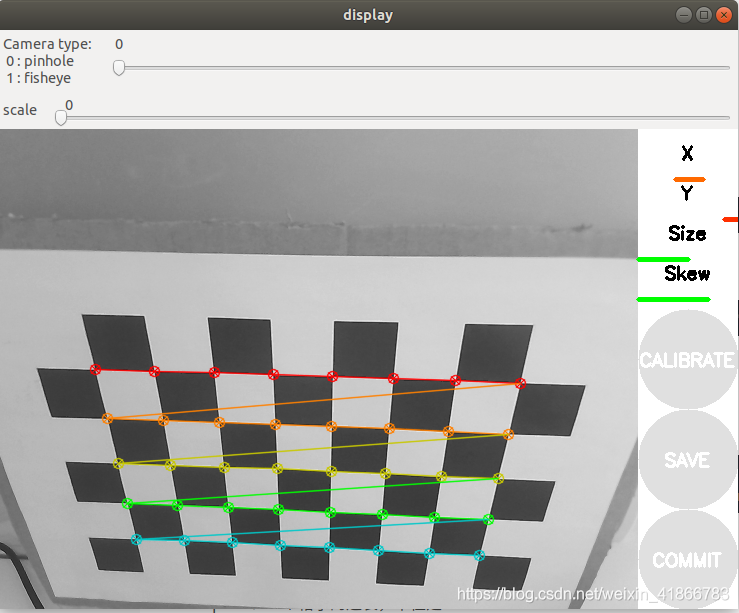Click the '0 : pinhole' label
739x613 pixels.
point(40,61)
